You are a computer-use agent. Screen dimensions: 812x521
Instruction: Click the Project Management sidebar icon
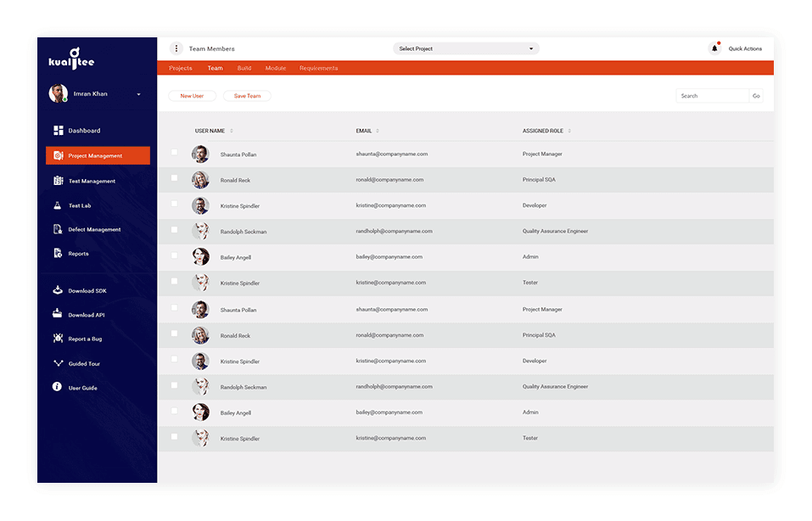coord(58,155)
